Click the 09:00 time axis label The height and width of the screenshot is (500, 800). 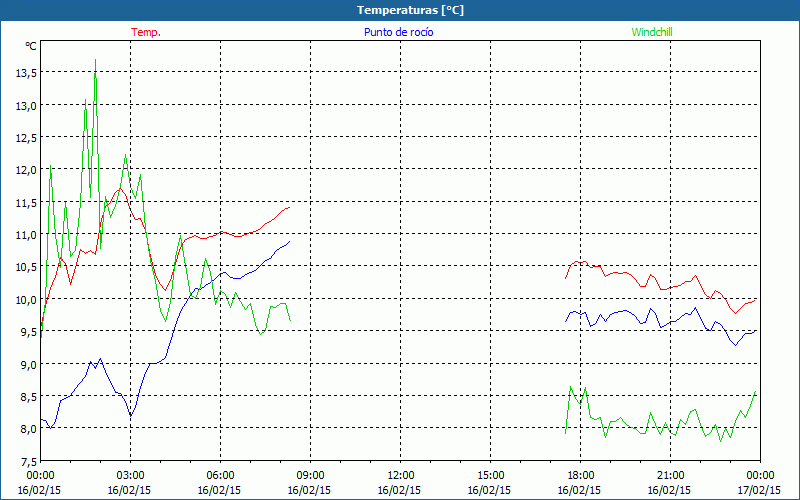(x=310, y=476)
